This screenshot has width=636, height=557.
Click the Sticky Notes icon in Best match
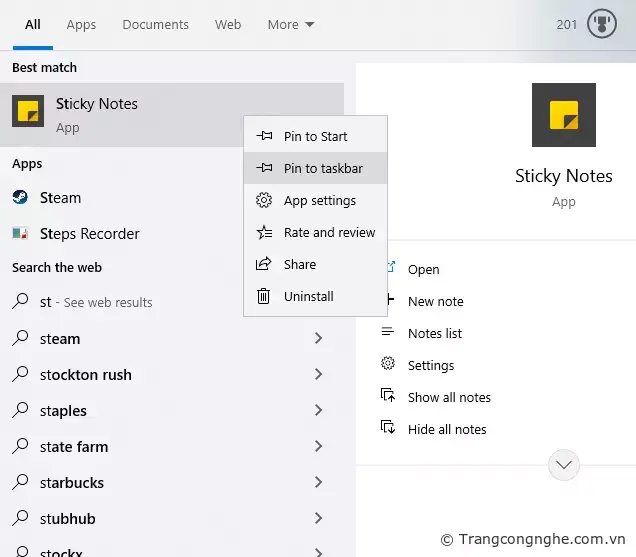tap(28, 112)
